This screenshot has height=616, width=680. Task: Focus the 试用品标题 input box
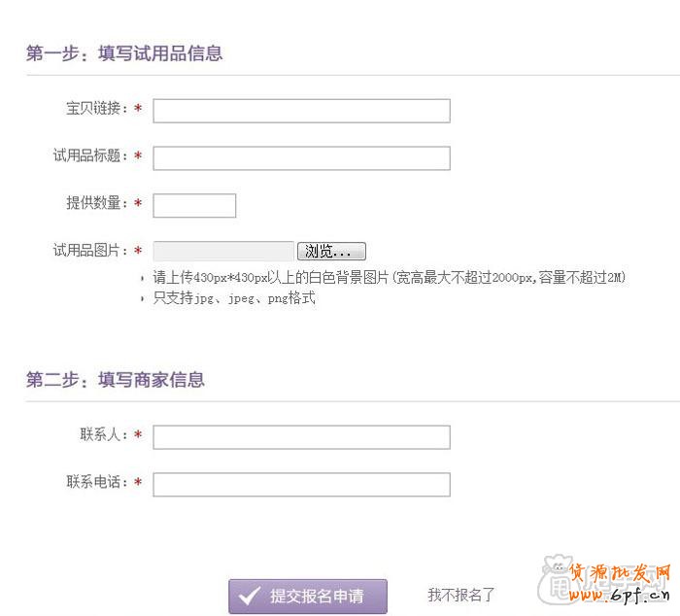301,157
